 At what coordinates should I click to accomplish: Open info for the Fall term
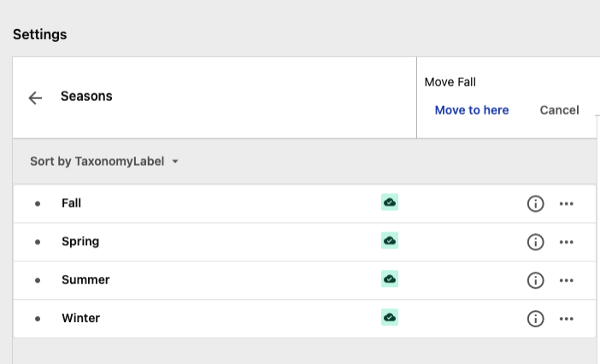click(535, 203)
